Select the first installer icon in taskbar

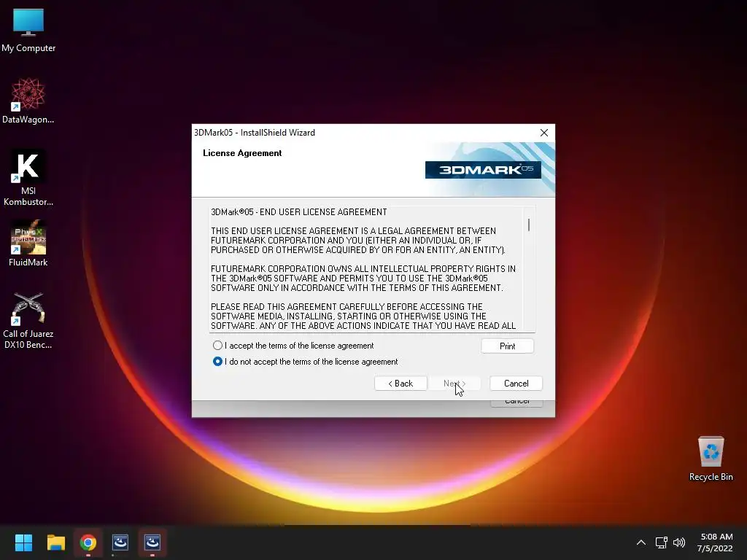tap(120, 542)
